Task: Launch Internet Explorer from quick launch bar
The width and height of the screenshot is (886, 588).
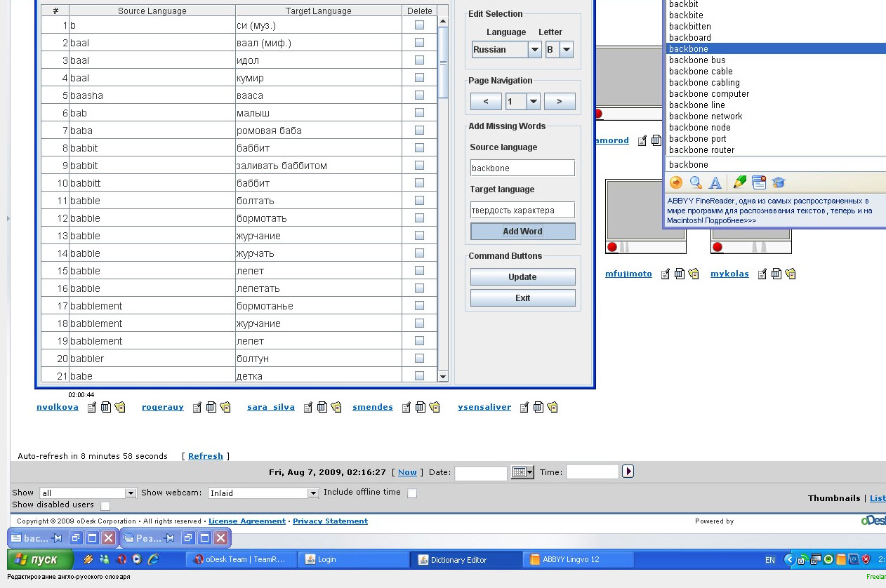Action: click(x=152, y=559)
